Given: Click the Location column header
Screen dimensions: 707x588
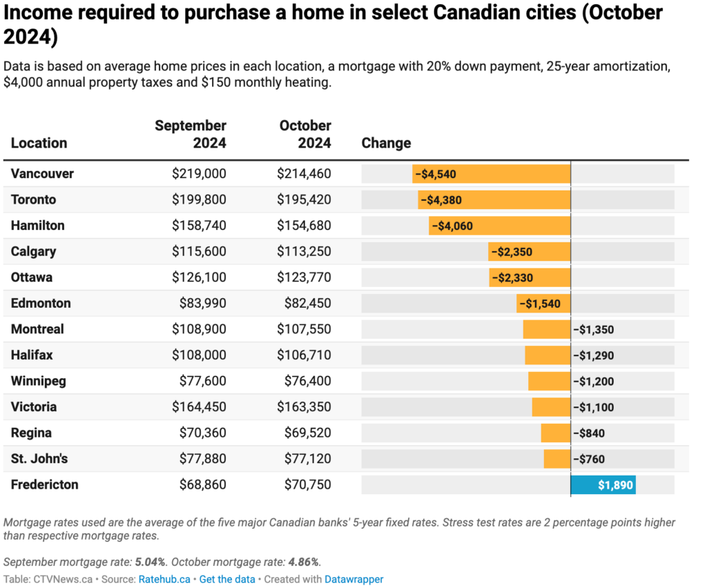Looking at the screenshot, I should (x=39, y=143).
